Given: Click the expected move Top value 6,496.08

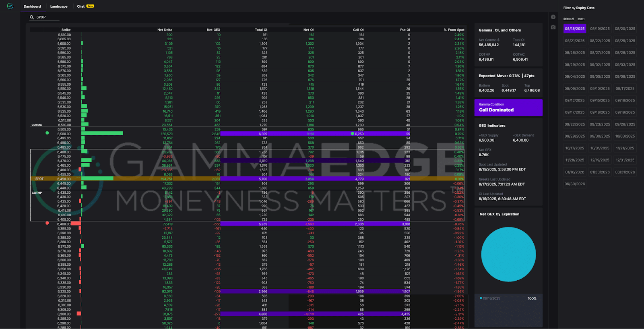Looking at the screenshot, I should click(532, 90).
